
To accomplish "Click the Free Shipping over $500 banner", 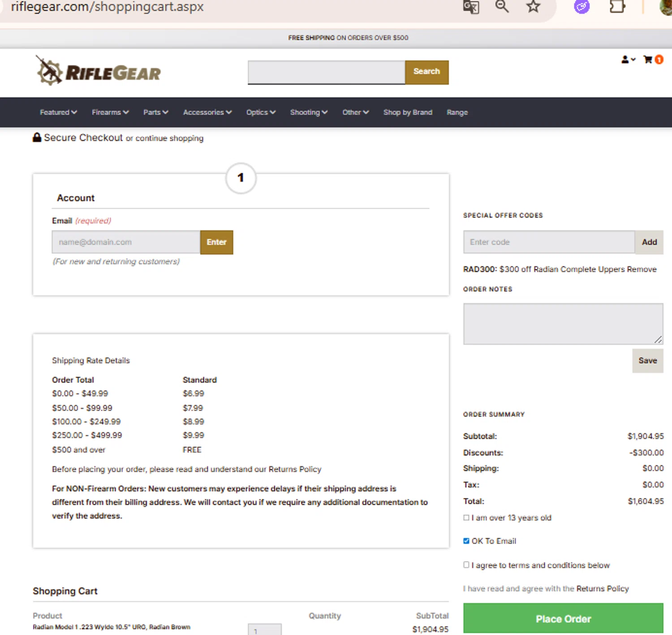I will (348, 38).
